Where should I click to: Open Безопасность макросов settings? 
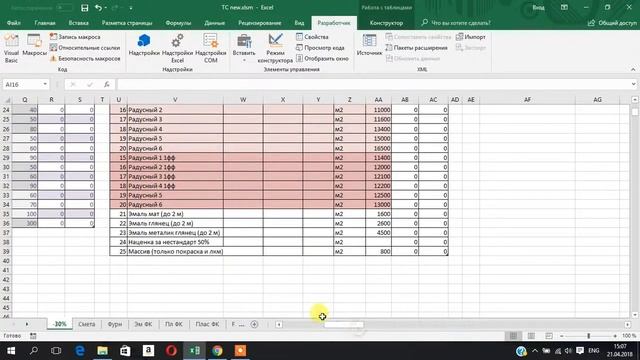(85, 58)
